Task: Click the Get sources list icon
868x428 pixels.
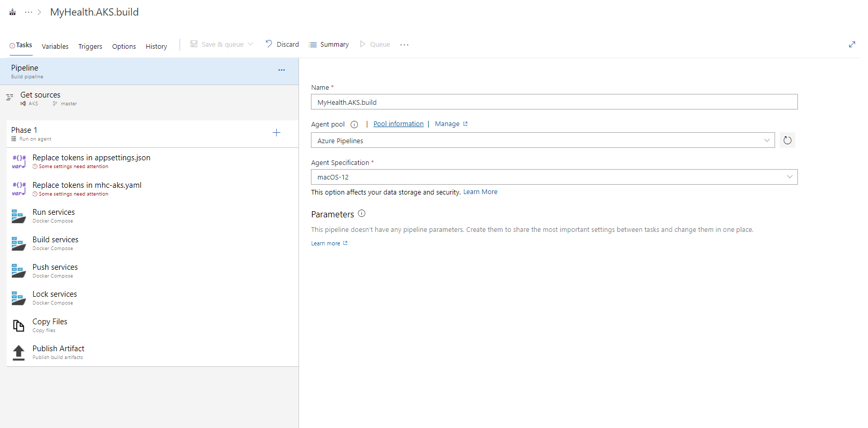Action: pos(9,97)
